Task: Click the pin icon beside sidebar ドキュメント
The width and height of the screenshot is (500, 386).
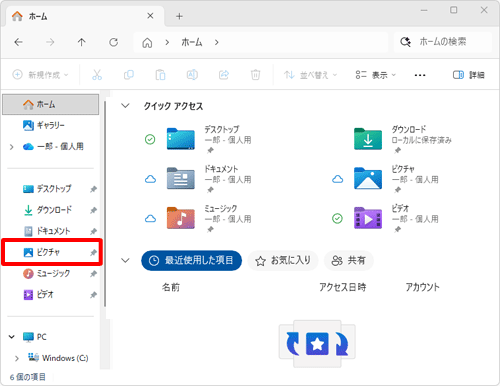Action: coord(93,231)
